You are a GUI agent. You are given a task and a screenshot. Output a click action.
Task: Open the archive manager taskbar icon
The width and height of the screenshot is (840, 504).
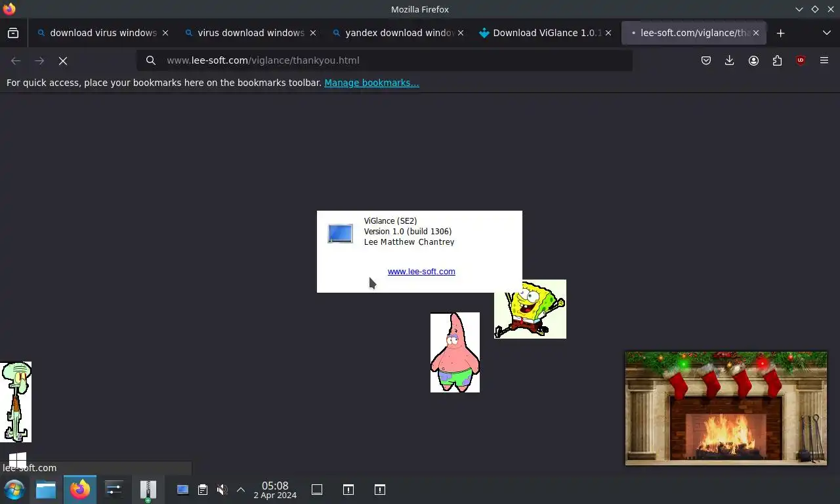tap(148, 490)
